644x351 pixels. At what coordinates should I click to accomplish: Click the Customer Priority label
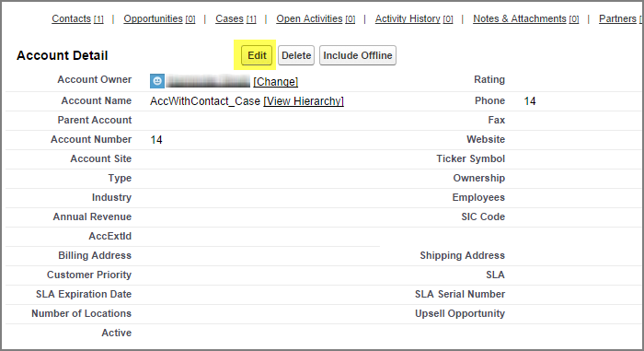[89, 275]
